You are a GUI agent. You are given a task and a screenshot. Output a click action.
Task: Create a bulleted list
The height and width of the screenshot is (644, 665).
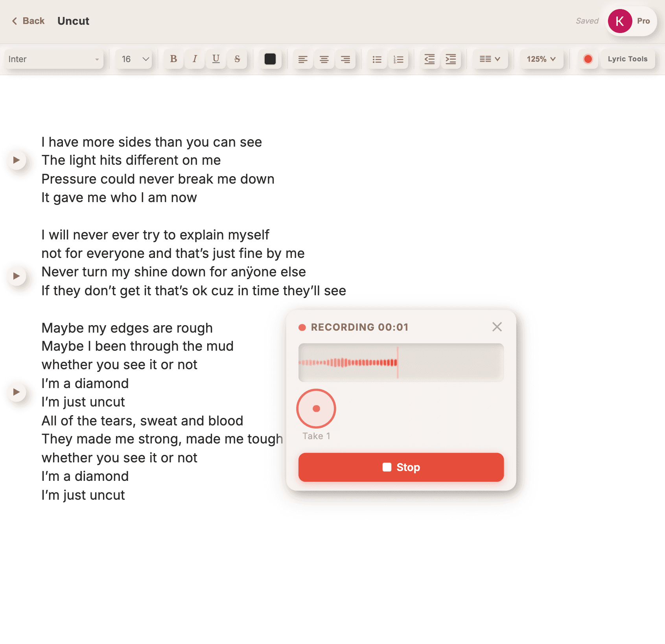point(377,59)
